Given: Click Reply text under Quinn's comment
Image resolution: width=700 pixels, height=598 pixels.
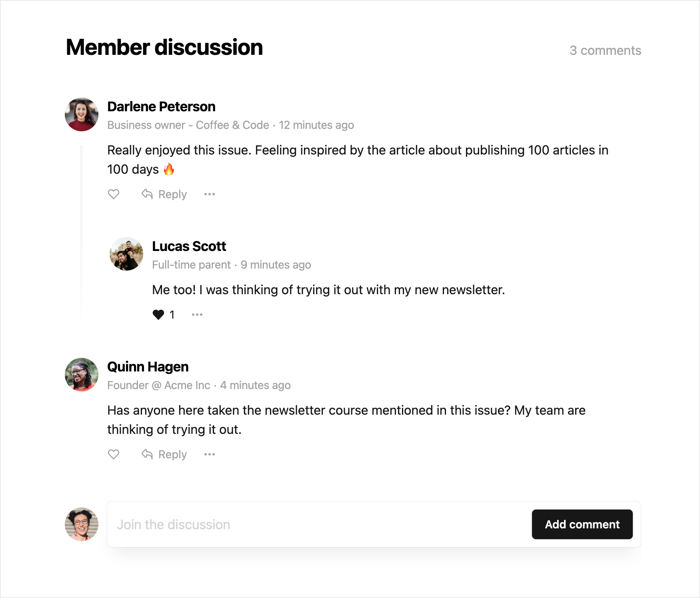Looking at the screenshot, I should tap(172, 454).
